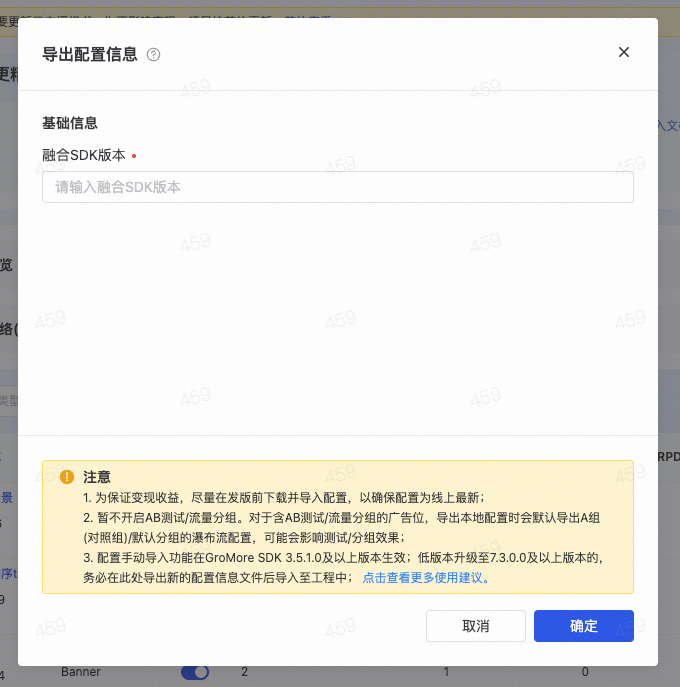Viewport: 680px width, 687px height.
Task: Click the first notice line about 变现收益
Action: (284, 497)
